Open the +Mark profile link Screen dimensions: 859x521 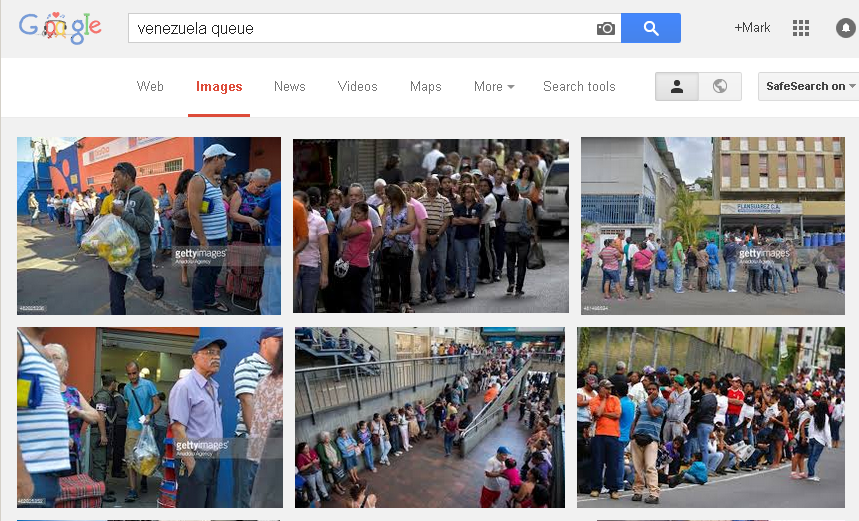752,28
